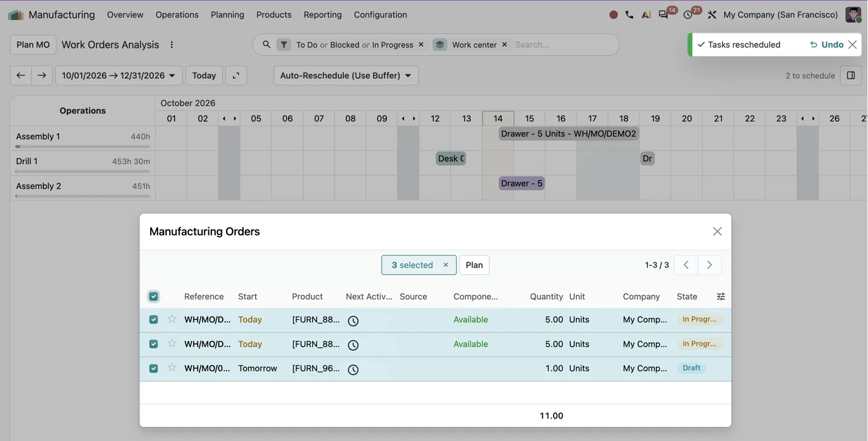The image size is (868, 441).
Task: Open the date range 10/01/2026 → 12/31/2026 dropdown
Action: click(119, 75)
